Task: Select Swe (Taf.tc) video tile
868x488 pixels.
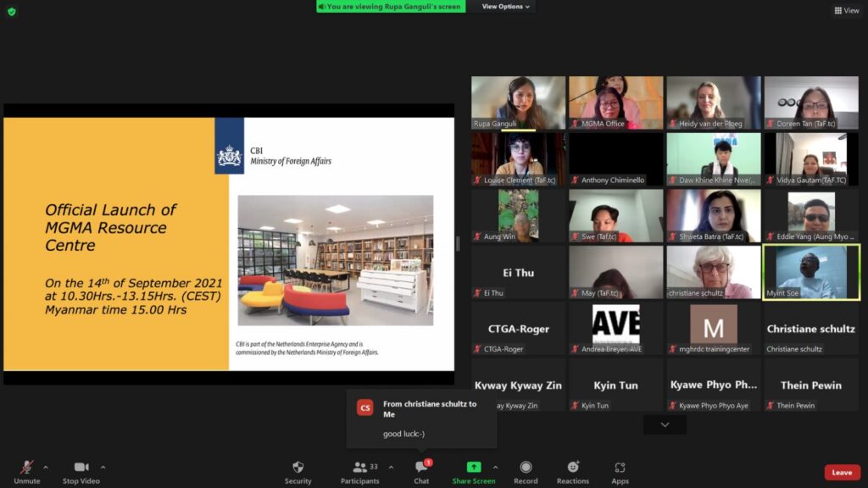Action: (x=615, y=215)
